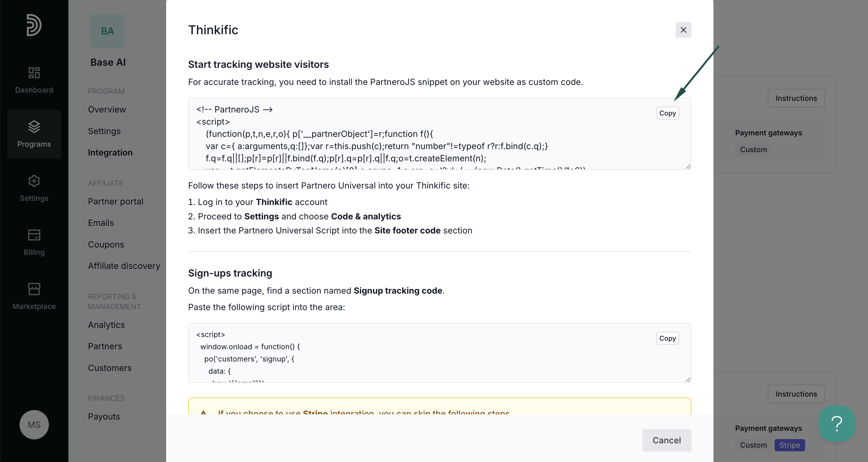Select the Integration menu item

point(110,152)
